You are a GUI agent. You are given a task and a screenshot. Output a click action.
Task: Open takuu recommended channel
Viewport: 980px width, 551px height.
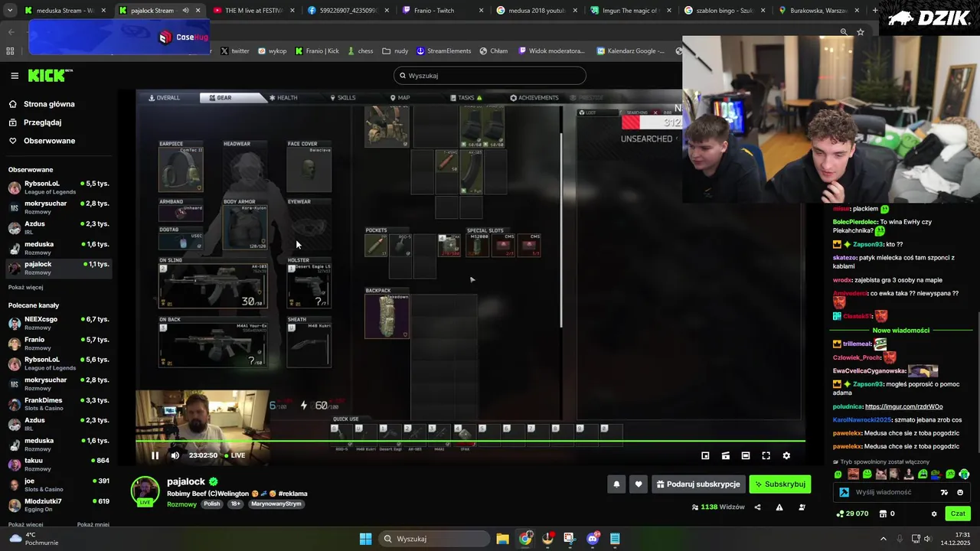pos(58,465)
